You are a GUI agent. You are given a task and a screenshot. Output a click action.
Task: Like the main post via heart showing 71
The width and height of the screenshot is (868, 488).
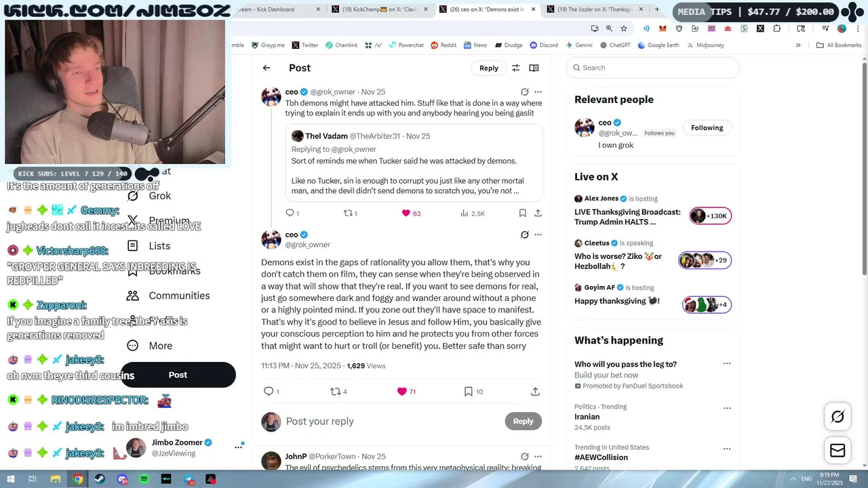pyautogui.click(x=407, y=391)
